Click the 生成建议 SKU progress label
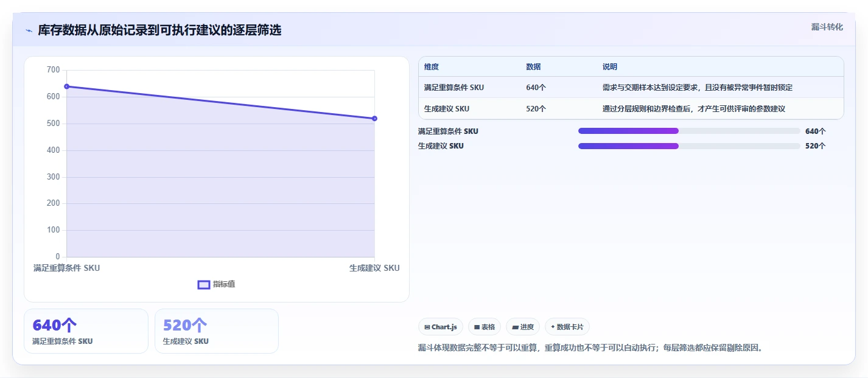The image size is (868, 378). point(441,146)
